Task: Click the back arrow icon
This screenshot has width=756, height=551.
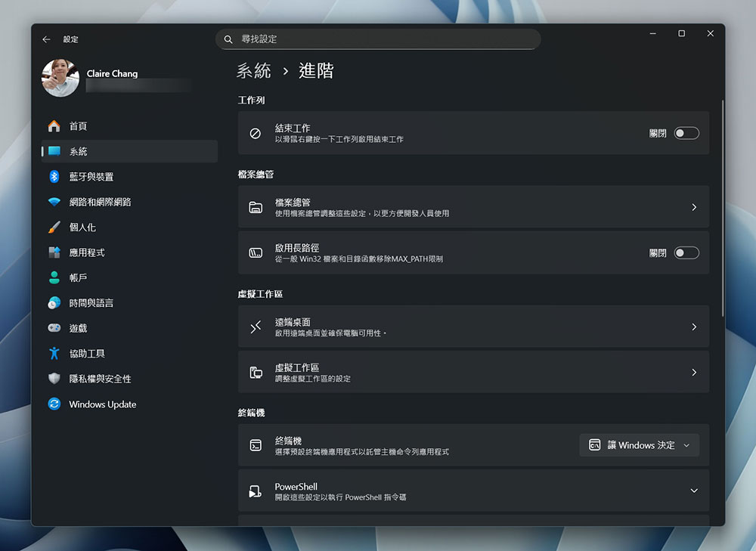Action: 46,39
